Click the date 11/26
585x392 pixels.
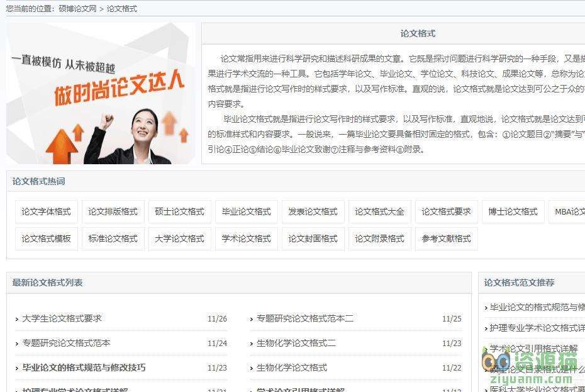pos(217,319)
